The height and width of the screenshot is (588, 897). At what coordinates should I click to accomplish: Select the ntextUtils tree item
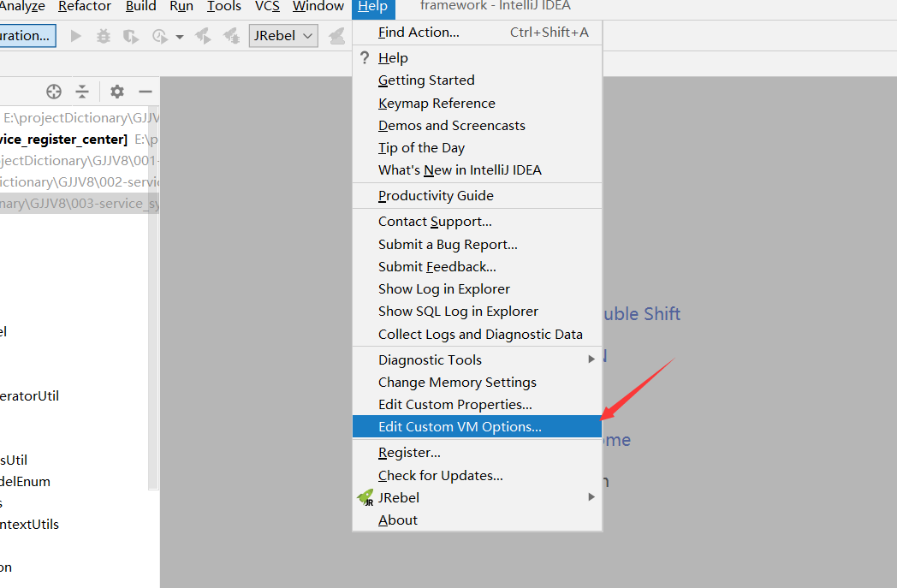coord(29,525)
